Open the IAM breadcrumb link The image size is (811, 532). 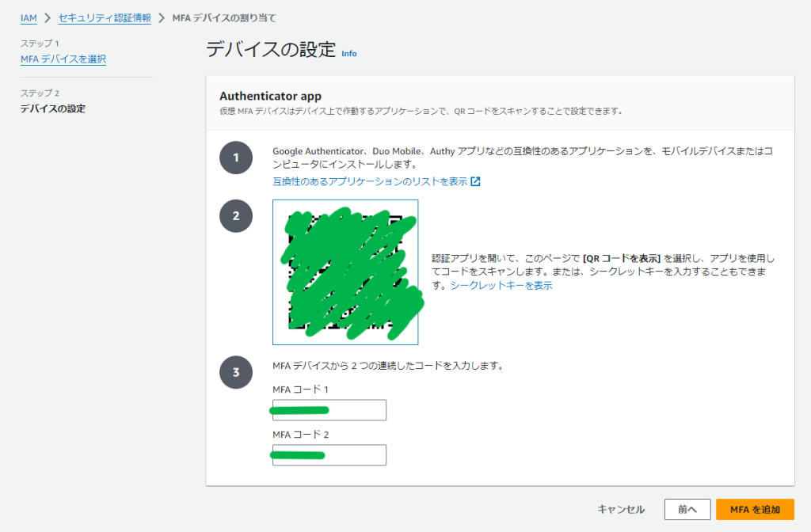[29, 17]
